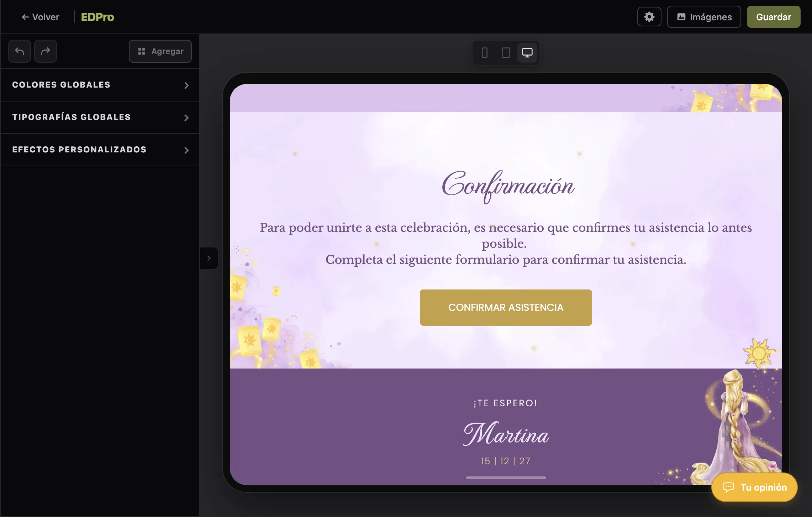Select the Martina name text
The image size is (812, 517).
click(506, 434)
